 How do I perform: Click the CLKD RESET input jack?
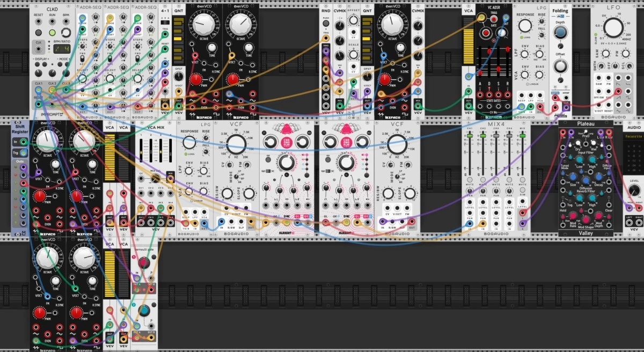pos(39,21)
